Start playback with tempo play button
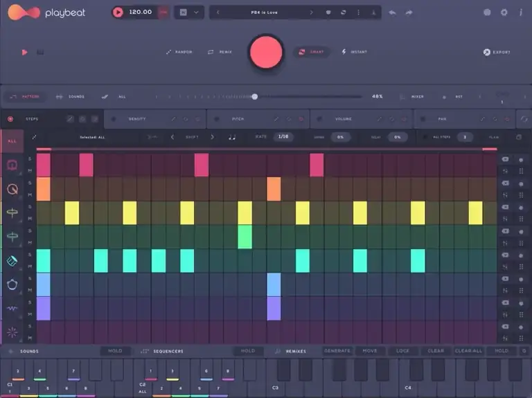The height and width of the screenshot is (398, 532). pyautogui.click(x=118, y=12)
